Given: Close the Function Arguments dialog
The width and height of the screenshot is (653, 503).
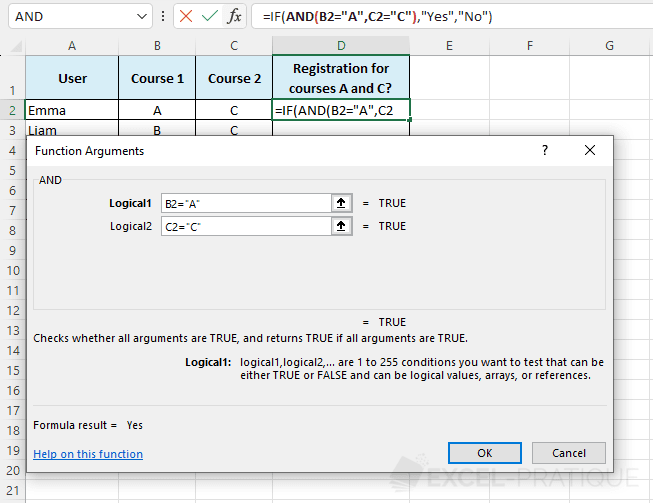Looking at the screenshot, I should pos(590,150).
